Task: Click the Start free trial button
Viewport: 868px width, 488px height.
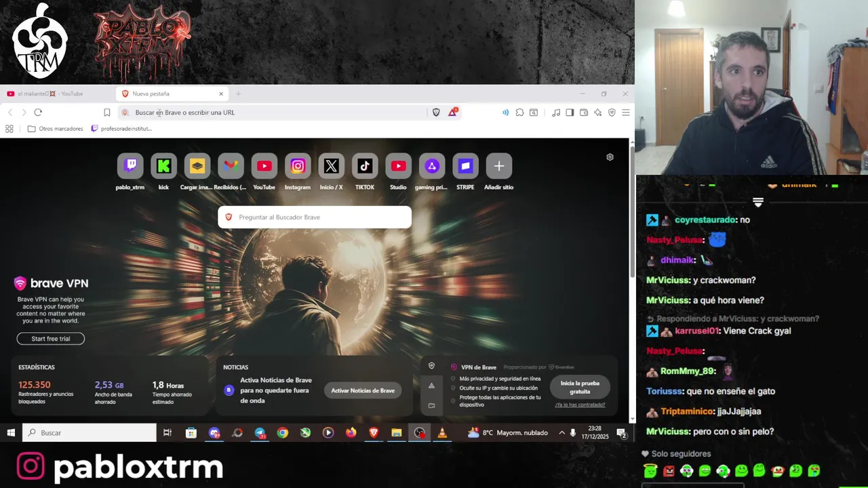Action: (x=51, y=338)
